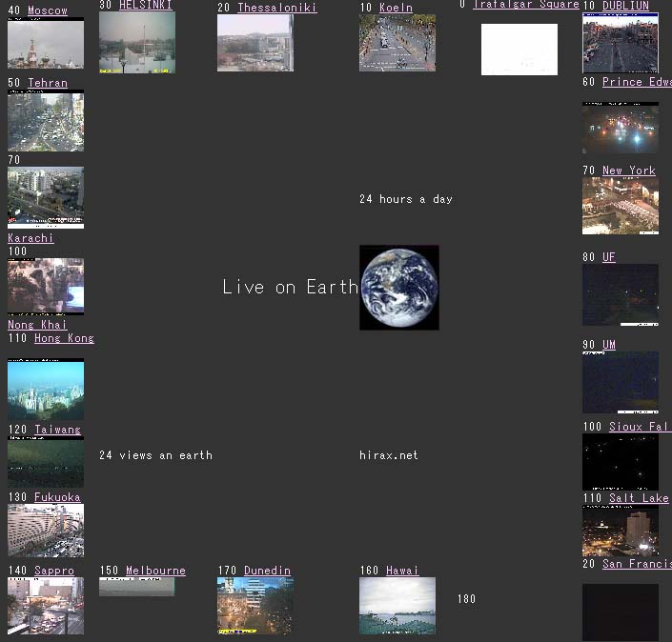Screen dimensions: 672x642
Task: Open the Salt Lake webcam thumbnail
Action: (x=620, y=531)
